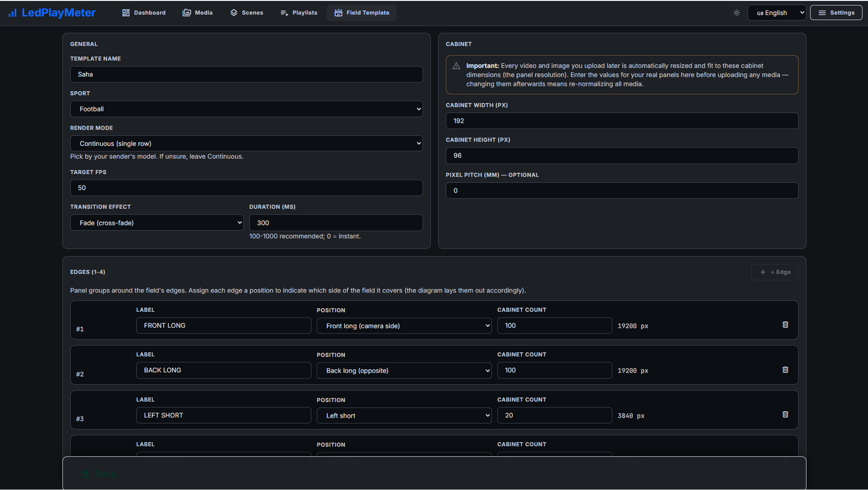The height and width of the screenshot is (490, 868).
Task: Edit the Duration (ms) field
Action: tap(336, 223)
